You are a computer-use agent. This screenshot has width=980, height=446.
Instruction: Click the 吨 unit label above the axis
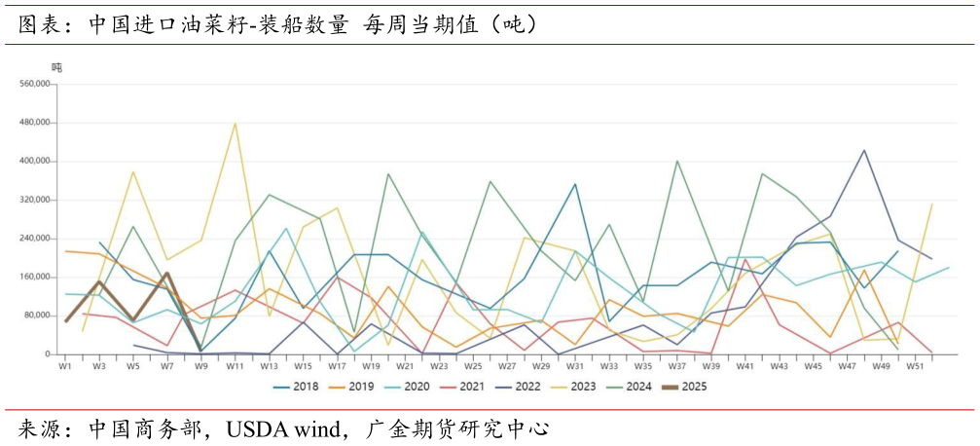[56, 67]
